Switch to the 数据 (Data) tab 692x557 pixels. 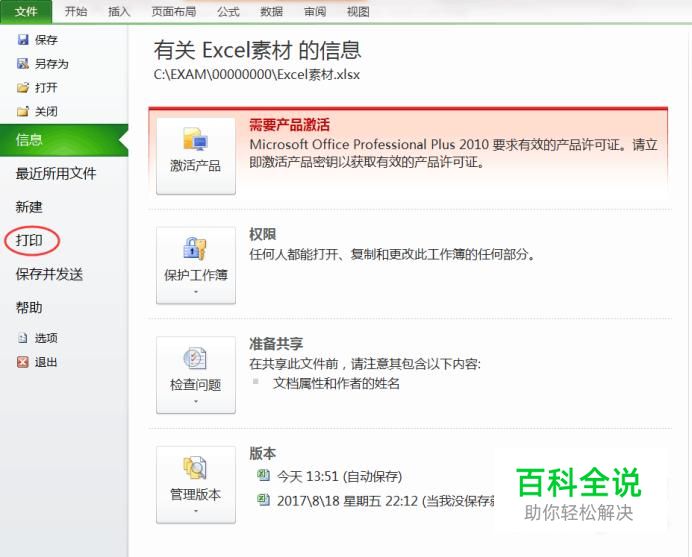(x=271, y=11)
